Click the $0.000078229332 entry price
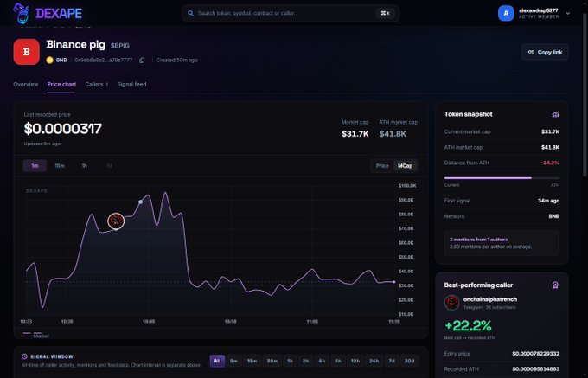The height and width of the screenshot is (378, 588). click(x=536, y=354)
